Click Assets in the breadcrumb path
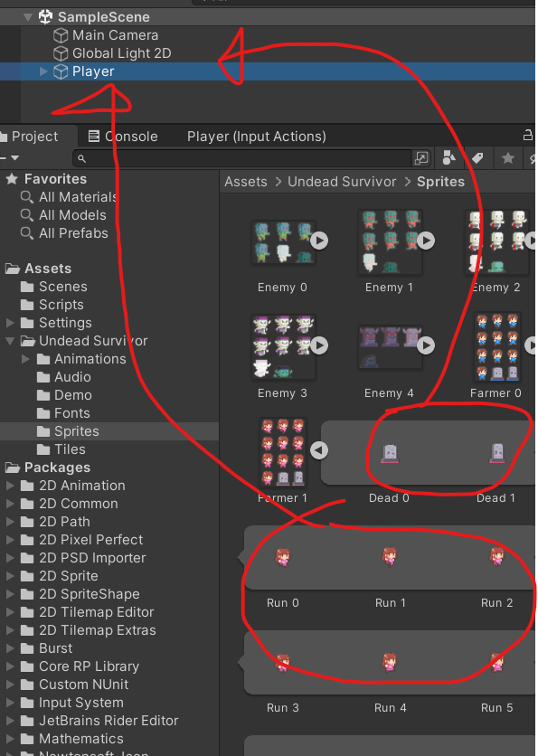 pos(246,182)
